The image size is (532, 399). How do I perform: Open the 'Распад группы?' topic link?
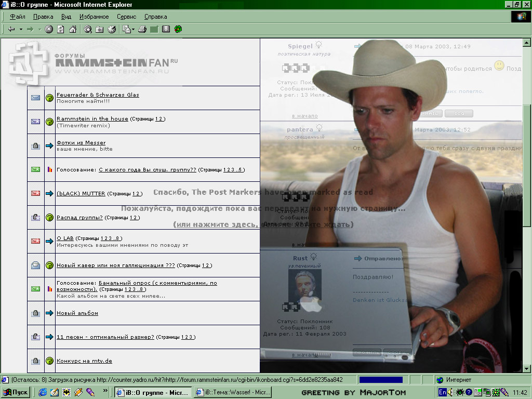click(x=79, y=217)
